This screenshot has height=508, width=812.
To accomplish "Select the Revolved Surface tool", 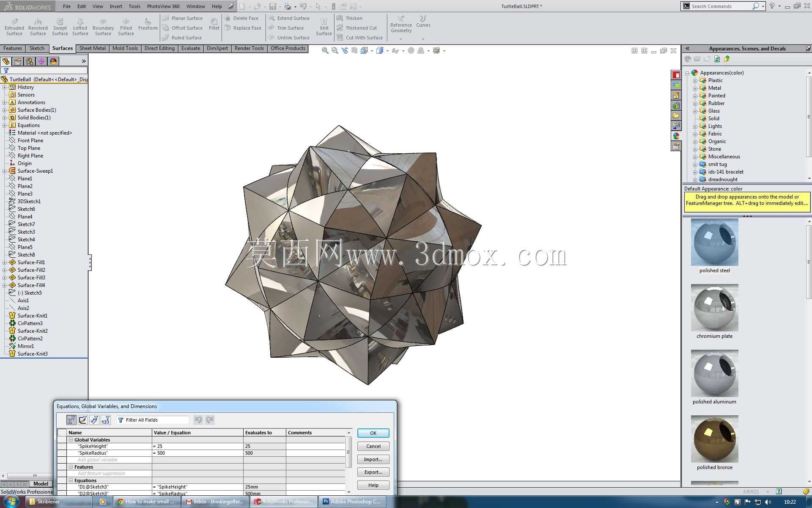I will coord(38,27).
